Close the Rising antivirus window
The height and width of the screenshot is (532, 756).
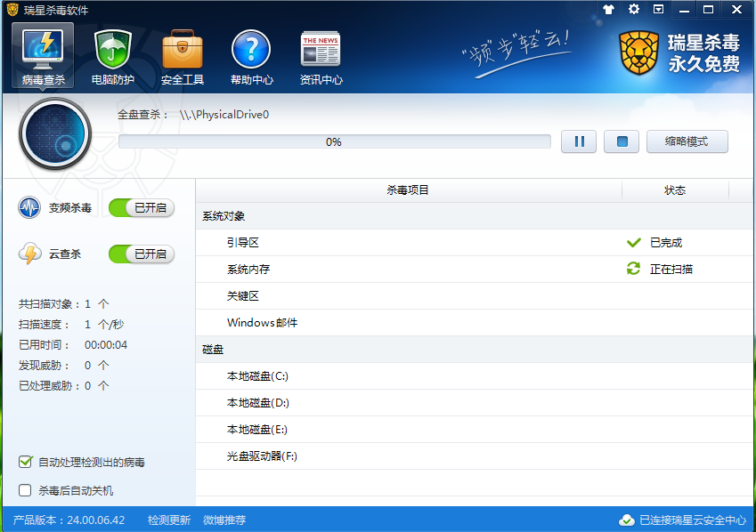click(736, 9)
